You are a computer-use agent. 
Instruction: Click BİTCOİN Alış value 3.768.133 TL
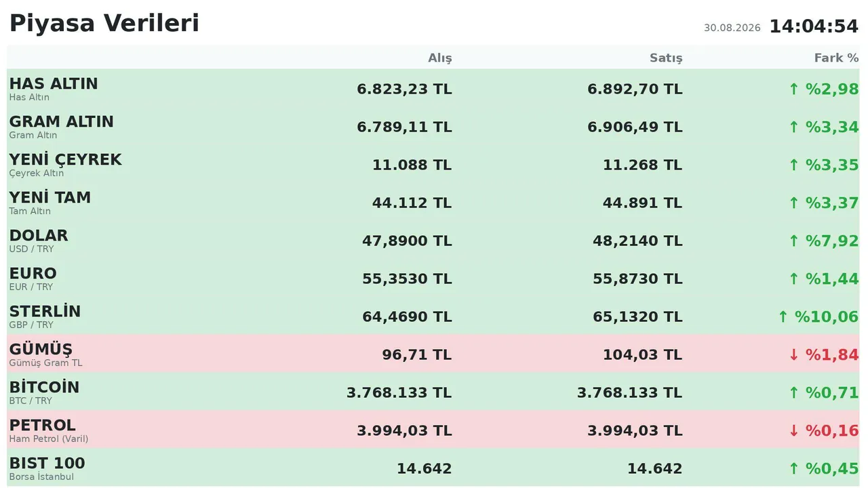(399, 392)
